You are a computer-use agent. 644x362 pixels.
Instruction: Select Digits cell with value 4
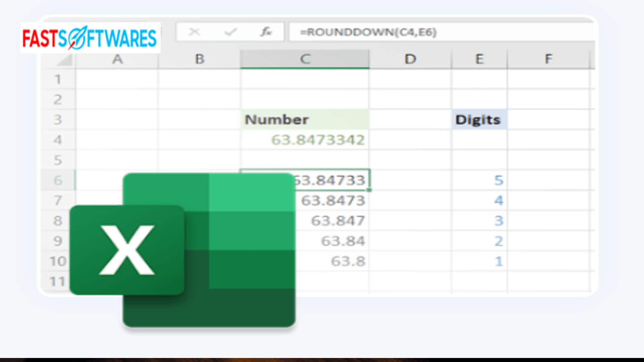point(479,200)
